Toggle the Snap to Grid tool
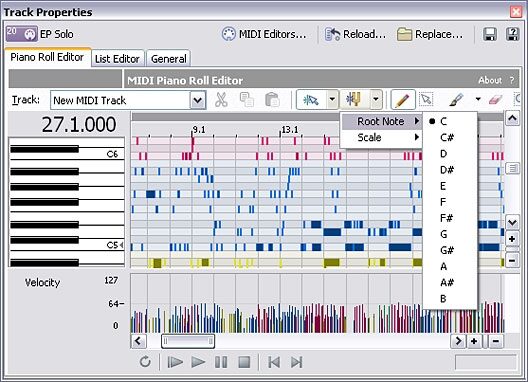 pyautogui.click(x=311, y=100)
